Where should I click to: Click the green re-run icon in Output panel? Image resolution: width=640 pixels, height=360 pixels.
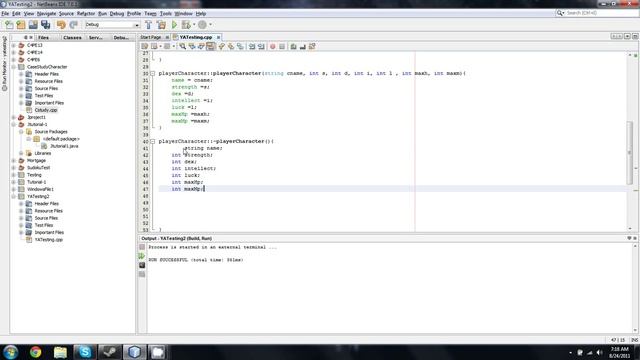[142, 256]
